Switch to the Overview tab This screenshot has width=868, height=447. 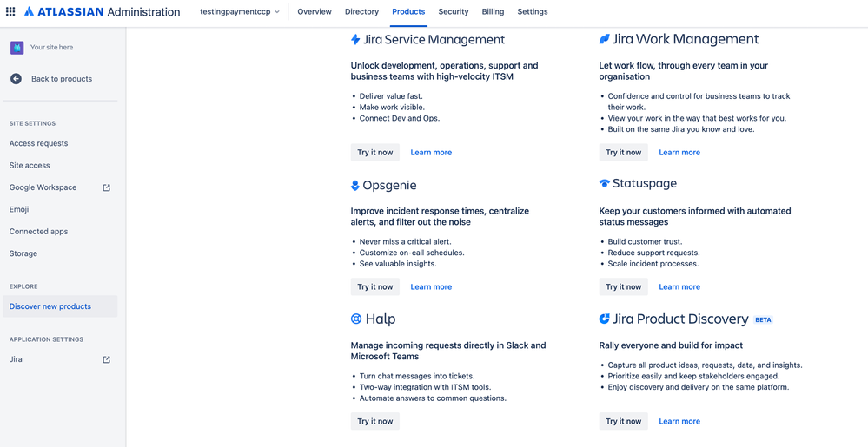click(315, 11)
